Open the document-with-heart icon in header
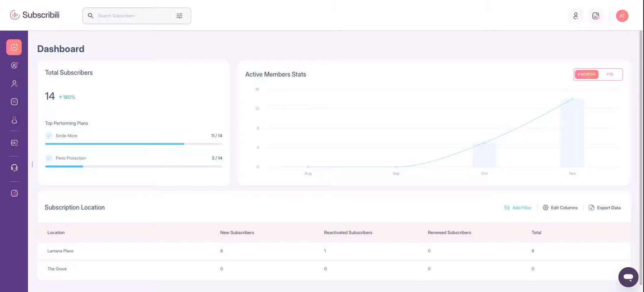Image resolution: width=644 pixels, height=292 pixels. click(596, 16)
